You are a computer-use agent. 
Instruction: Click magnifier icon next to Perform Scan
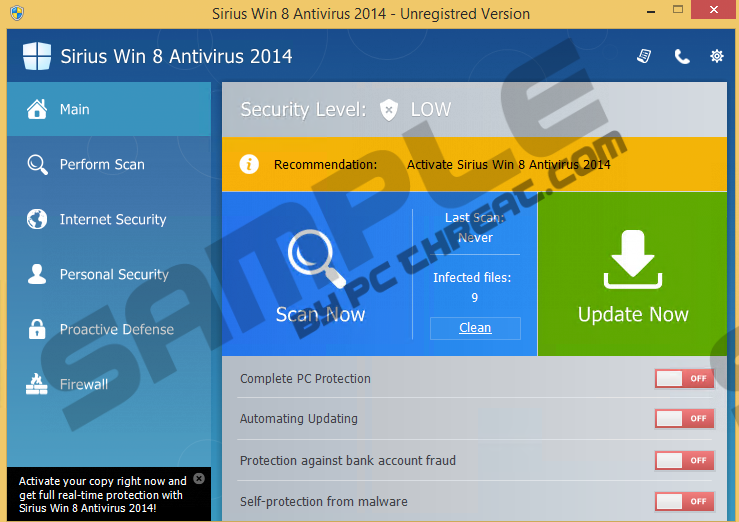point(37,164)
